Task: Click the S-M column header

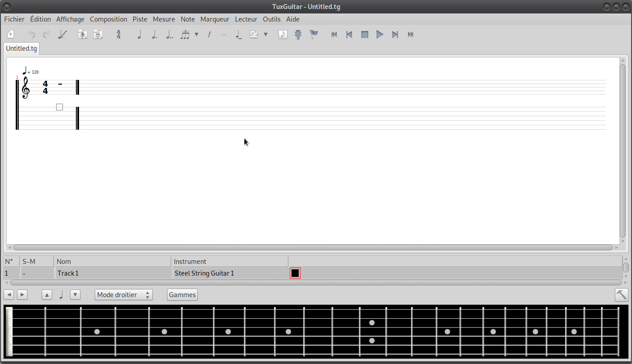Action: [37, 262]
